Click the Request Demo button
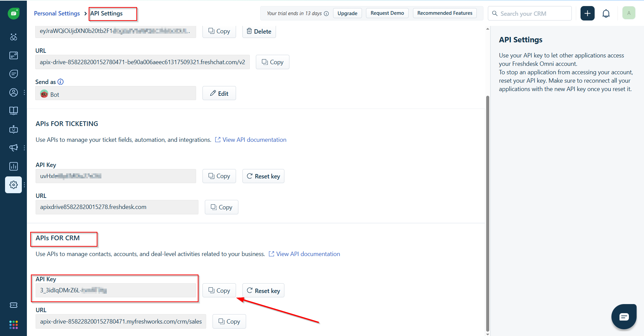644x336 pixels. [x=387, y=13]
